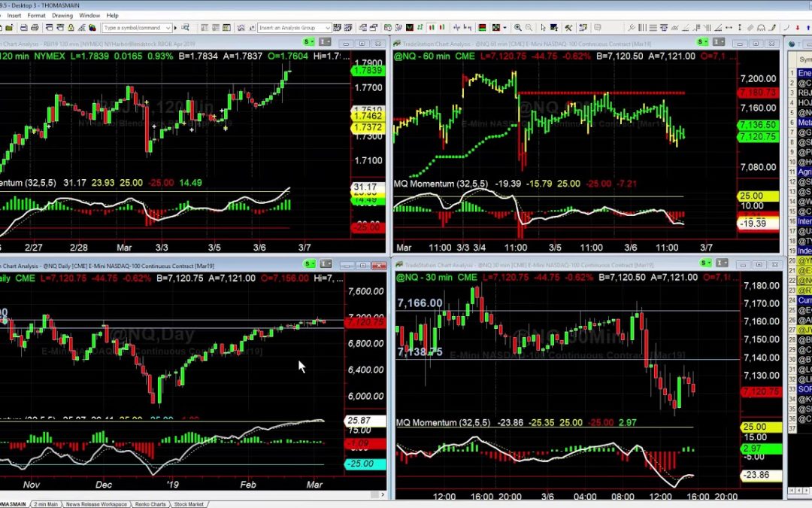Toggle the green S button on @NQ 30 min chart
Viewport: 812px width, 508px height.
point(706,263)
